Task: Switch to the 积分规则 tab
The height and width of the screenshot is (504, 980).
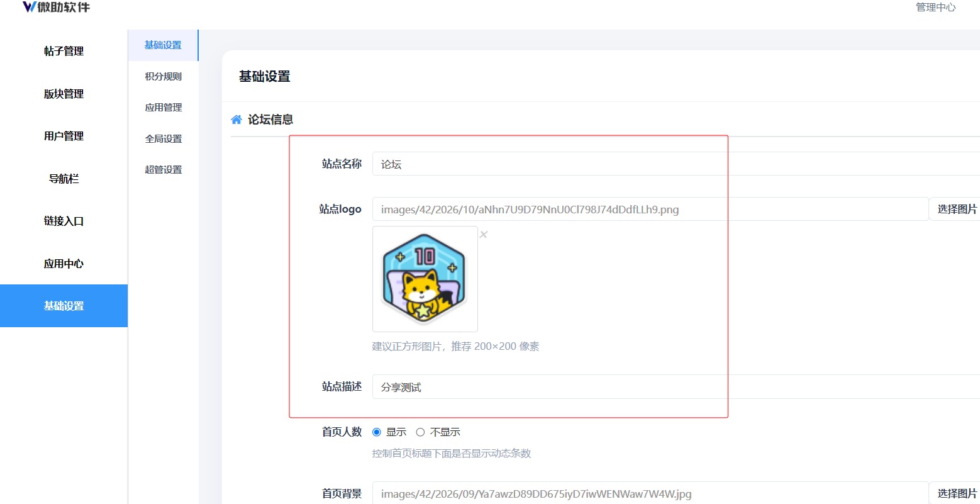Action: point(164,76)
